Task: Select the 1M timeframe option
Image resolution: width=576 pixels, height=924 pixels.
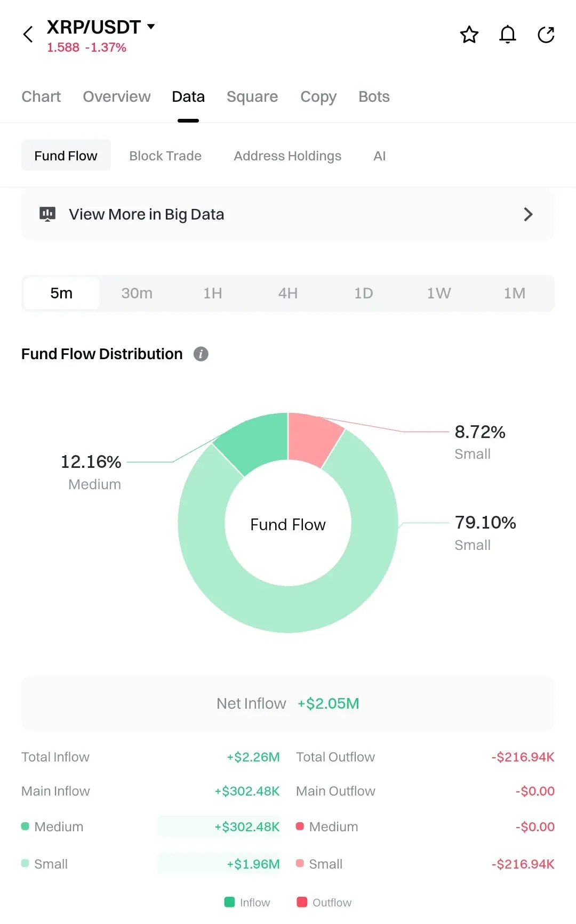Action: 514,293
